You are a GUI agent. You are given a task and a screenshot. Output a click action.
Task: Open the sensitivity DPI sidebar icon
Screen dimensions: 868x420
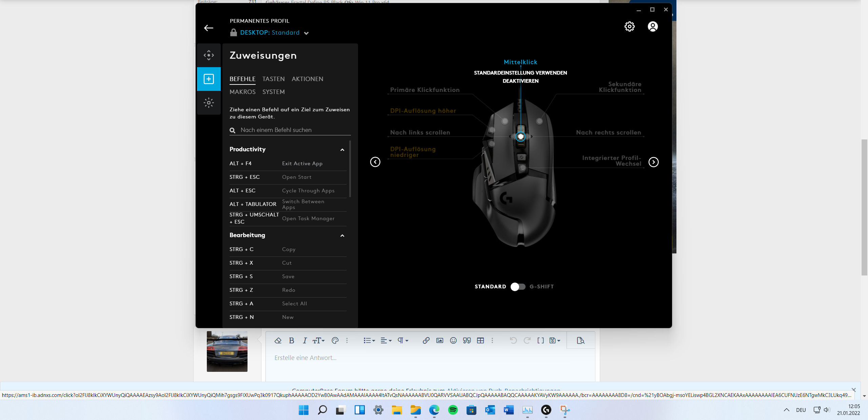[209, 55]
